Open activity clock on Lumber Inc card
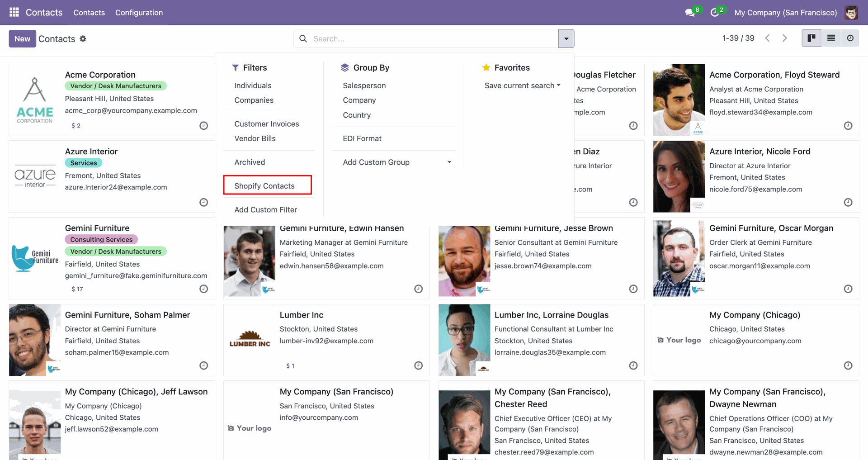Screen dimensions: 868x460 (419, 365)
